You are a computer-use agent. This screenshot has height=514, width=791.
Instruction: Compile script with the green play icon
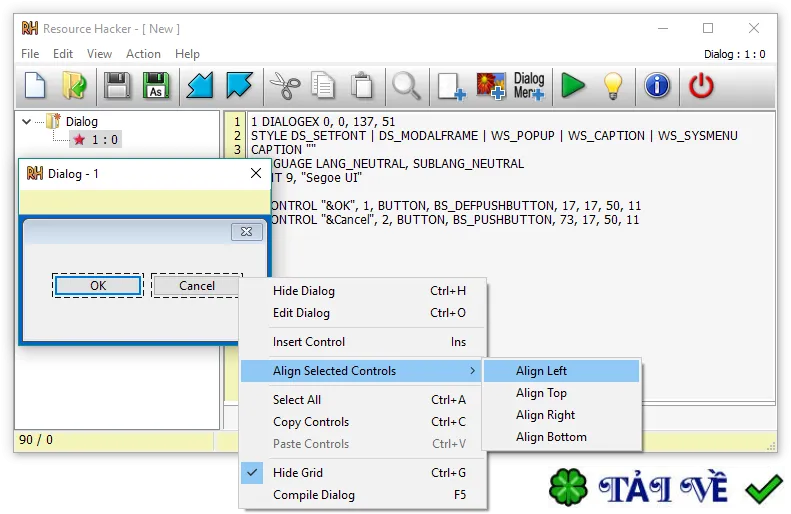coord(573,85)
